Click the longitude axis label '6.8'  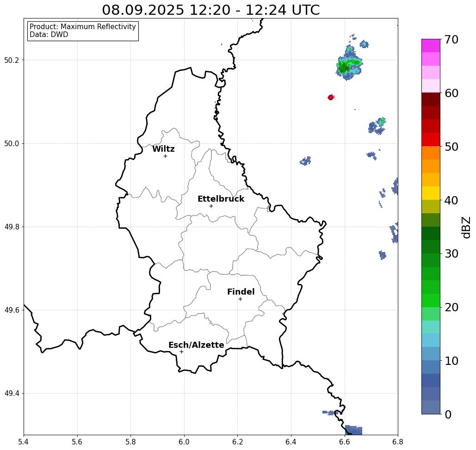[398, 442]
